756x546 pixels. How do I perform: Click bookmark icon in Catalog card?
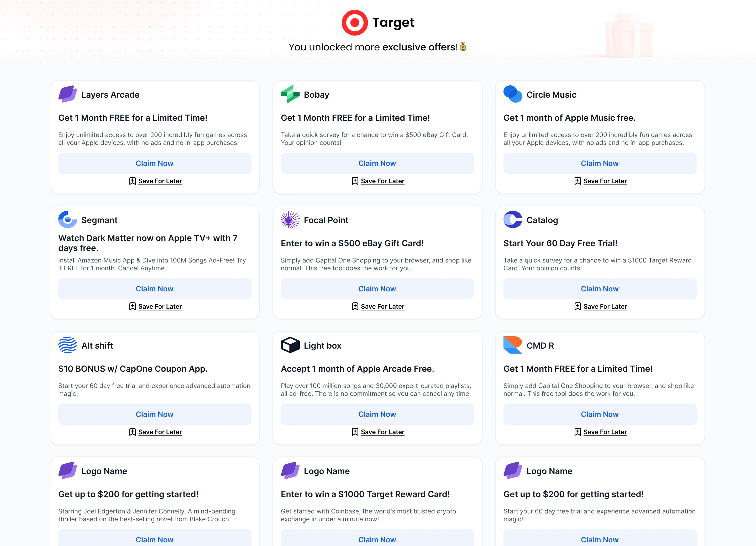pos(578,306)
